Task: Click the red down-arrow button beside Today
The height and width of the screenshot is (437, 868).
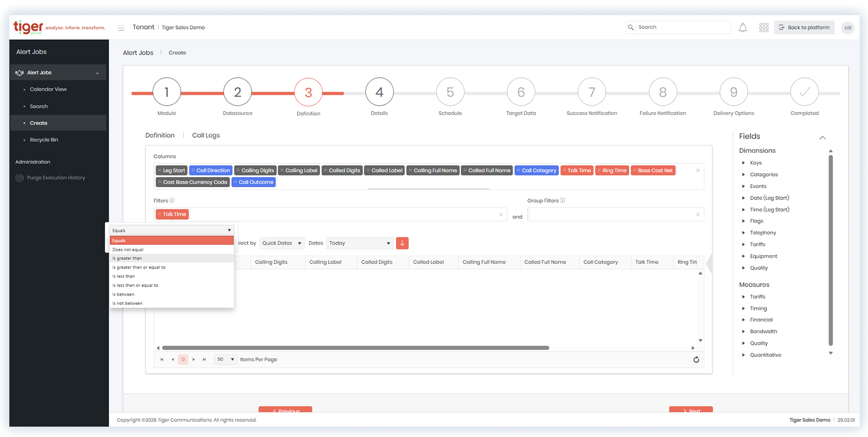Action: 402,243
